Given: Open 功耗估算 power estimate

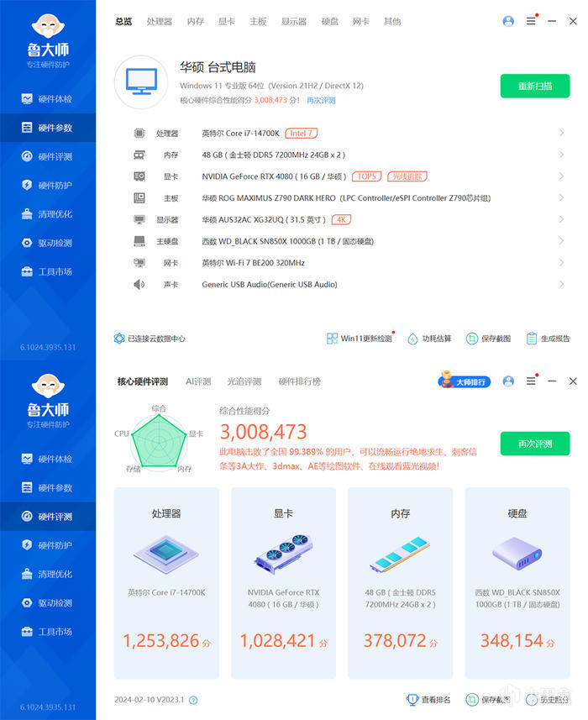Looking at the screenshot, I should [429, 339].
